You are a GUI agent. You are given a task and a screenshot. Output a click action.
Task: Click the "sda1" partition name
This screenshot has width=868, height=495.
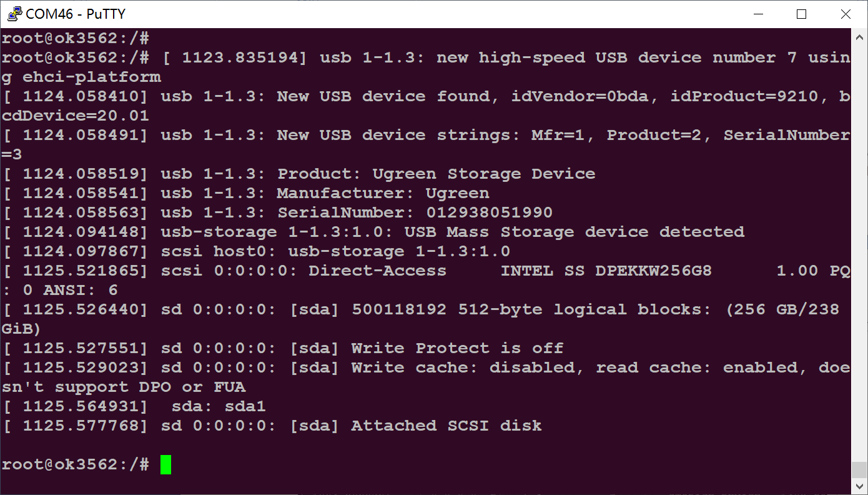[245, 406]
